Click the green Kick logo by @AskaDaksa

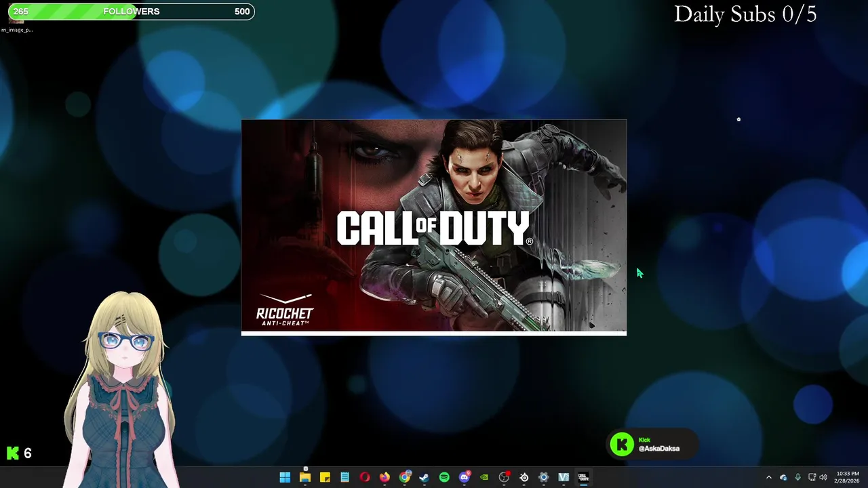click(x=622, y=445)
